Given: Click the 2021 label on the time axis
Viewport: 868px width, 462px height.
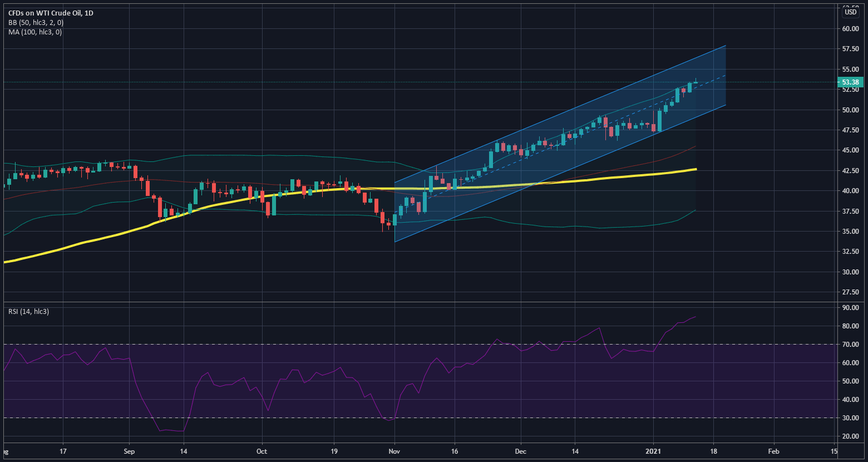Looking at the screenshot, I should pos(654,451).
